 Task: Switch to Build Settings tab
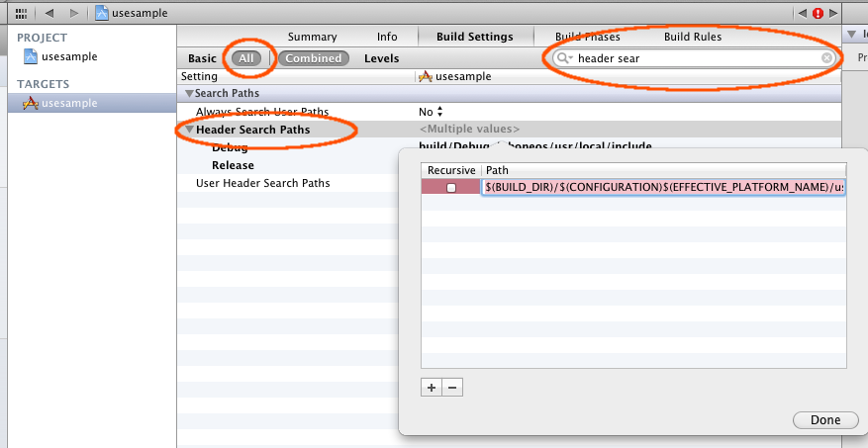(475, 37)
